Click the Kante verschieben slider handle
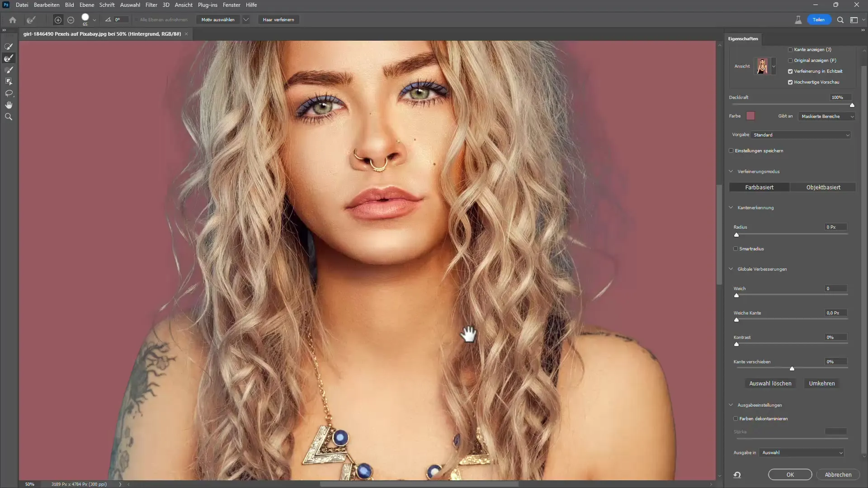 point(792,369)
